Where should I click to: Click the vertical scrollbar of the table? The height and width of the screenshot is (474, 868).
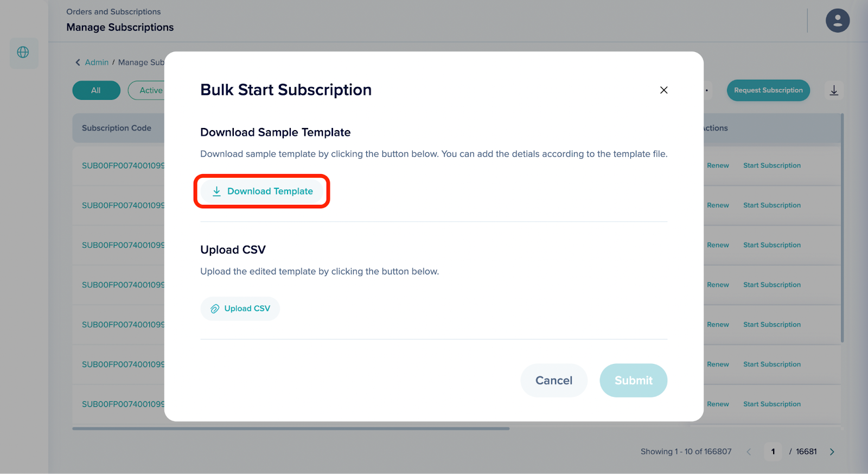tap(842, 228)
